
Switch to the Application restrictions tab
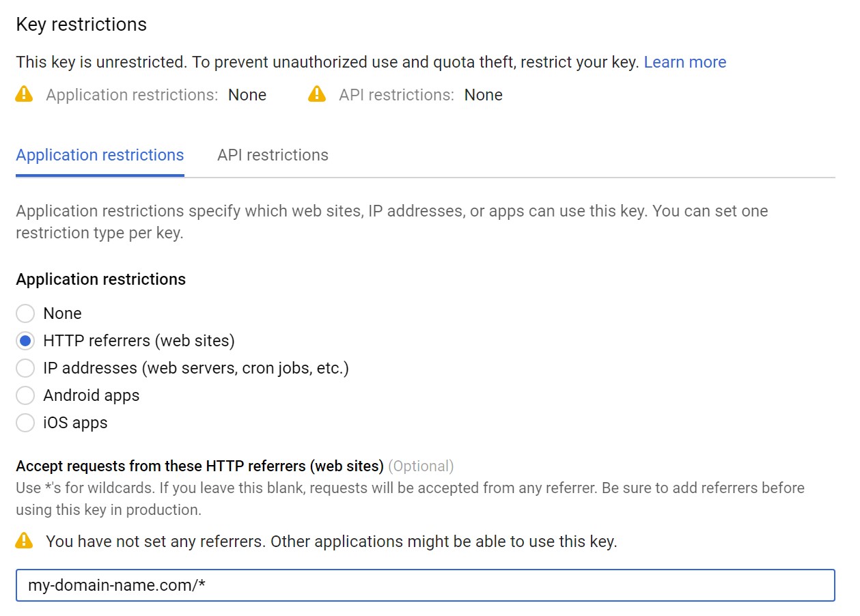pyautogui.click(x=100, y=156)
